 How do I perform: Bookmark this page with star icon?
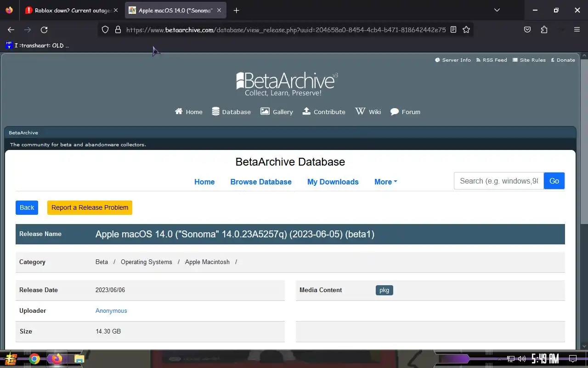466,29
